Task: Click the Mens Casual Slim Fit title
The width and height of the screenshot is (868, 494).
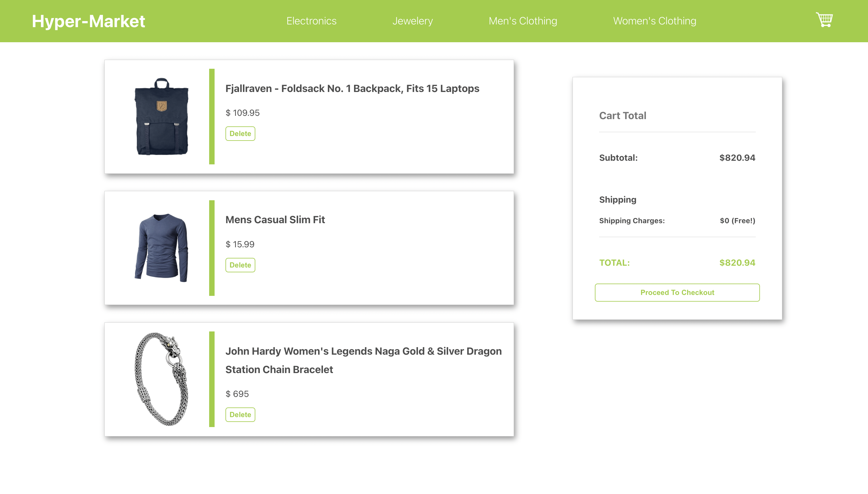Action: [275, 220]
